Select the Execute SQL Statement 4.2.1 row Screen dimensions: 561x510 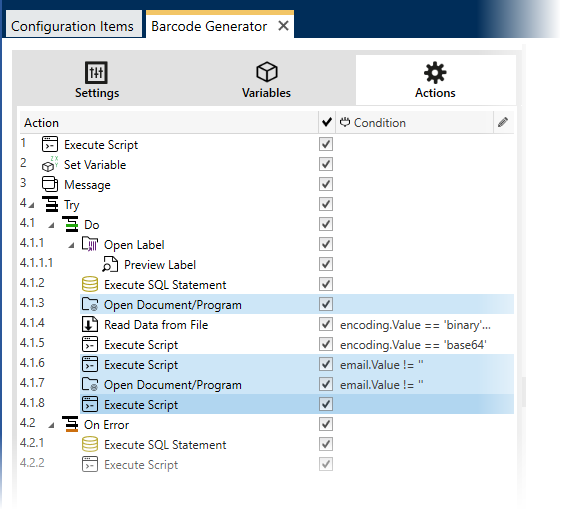click(267, 445)
